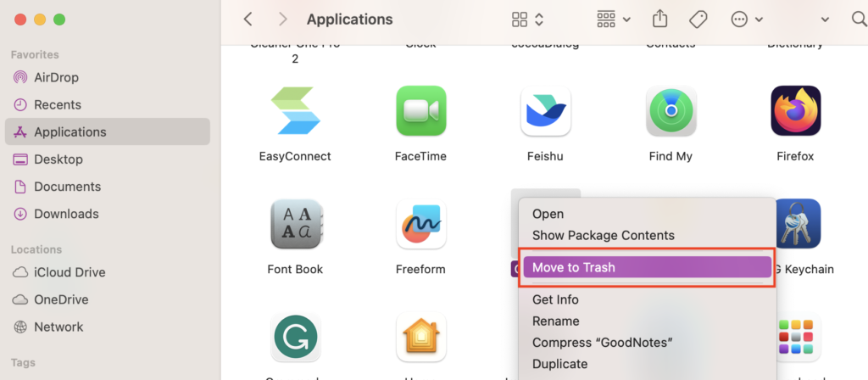Click the green full-screen window button

tap(59, 19)
